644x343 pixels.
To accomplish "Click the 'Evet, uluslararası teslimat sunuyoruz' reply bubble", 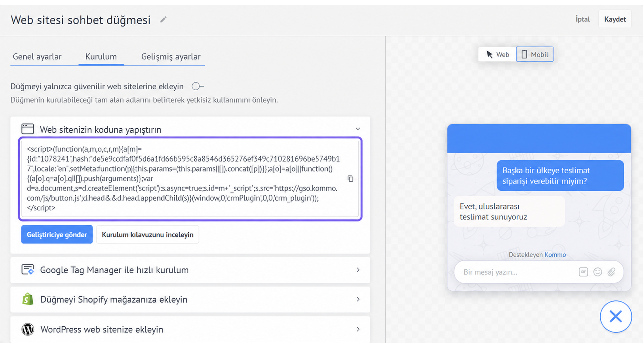I will point(509,211).
